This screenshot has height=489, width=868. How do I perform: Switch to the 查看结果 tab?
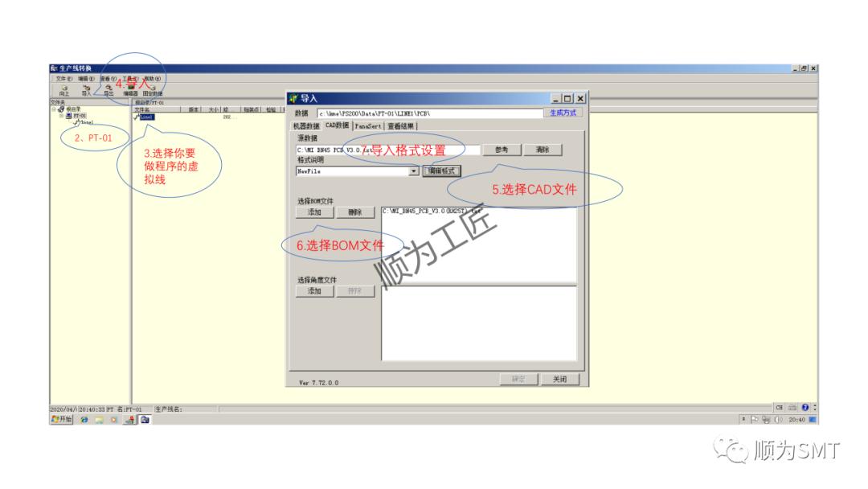coord(401,126)
